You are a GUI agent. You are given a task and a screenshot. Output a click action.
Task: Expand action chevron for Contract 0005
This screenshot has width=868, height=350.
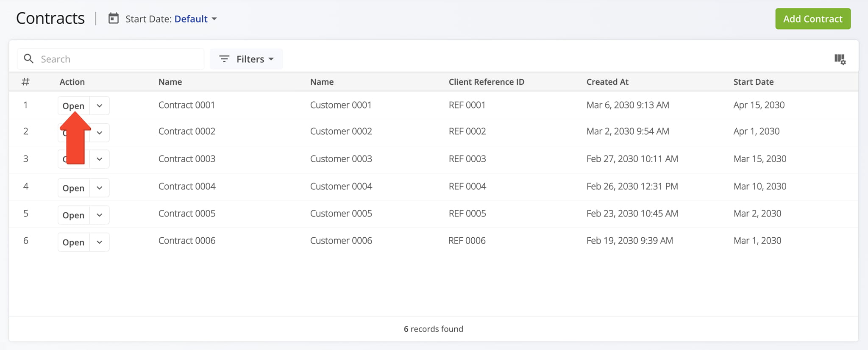[100, 215]
